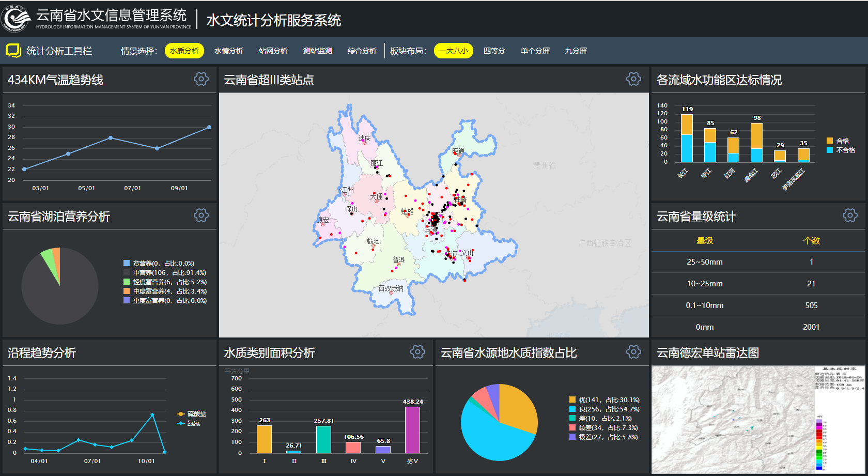The width and height of the screenshot is (868, 476).
Task: Click 中营养 legend color swatch
Action: pyautogui.click(x=127, y=272)
